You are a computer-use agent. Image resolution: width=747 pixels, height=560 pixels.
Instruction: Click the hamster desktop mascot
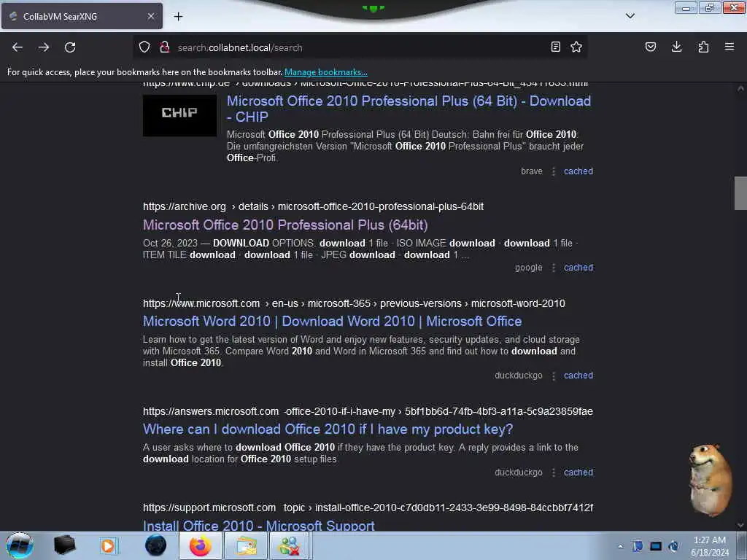pos(711,480)
